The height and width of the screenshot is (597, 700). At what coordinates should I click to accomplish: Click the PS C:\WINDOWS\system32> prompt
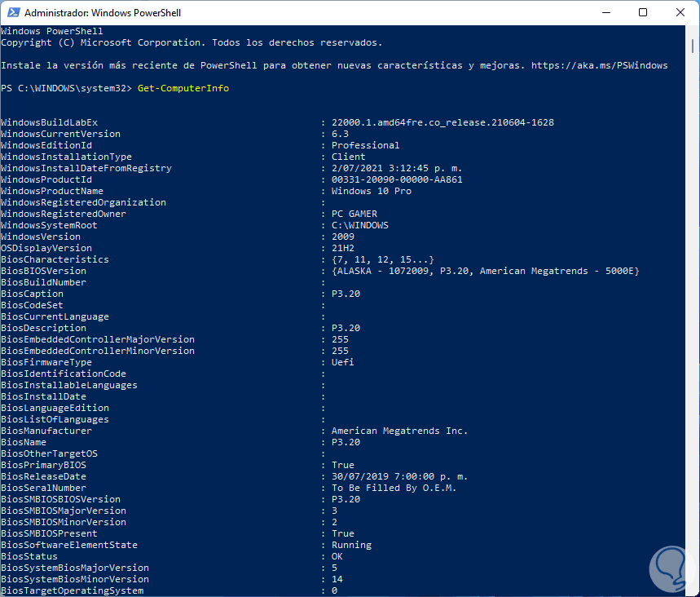pyautogui.click(x=66, y=88)
